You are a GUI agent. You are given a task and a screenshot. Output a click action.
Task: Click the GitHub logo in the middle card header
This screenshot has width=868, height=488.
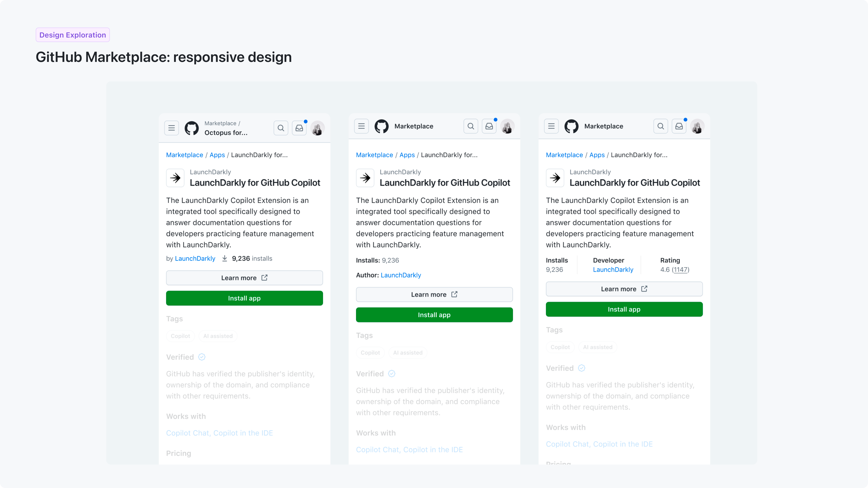382,126
